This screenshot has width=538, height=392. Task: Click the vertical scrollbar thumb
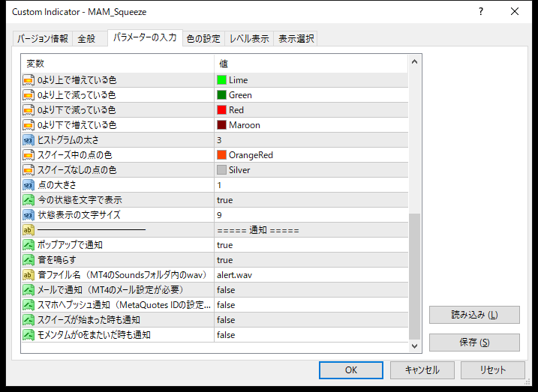coord(414,276)
